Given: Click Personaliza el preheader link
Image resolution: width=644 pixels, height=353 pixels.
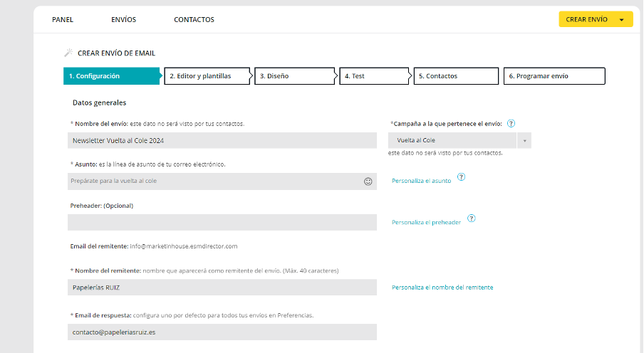Looking at the screenshot, I should coord(426,222).
